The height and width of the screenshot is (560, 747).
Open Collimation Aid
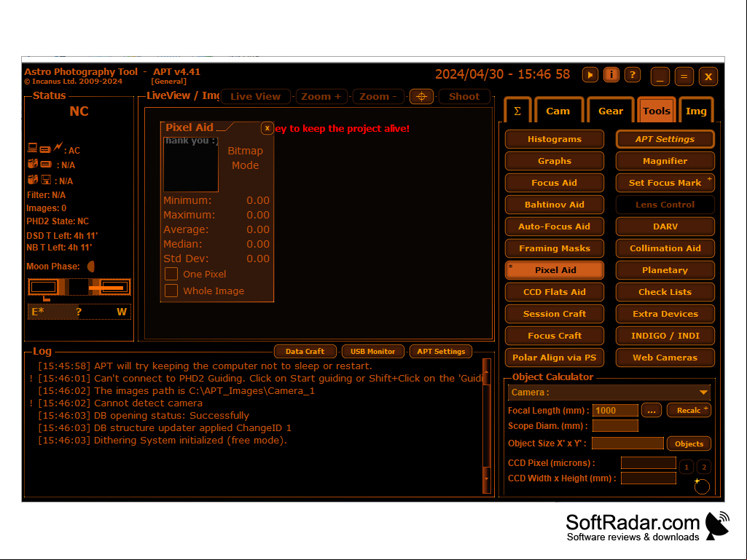(665, 248)
